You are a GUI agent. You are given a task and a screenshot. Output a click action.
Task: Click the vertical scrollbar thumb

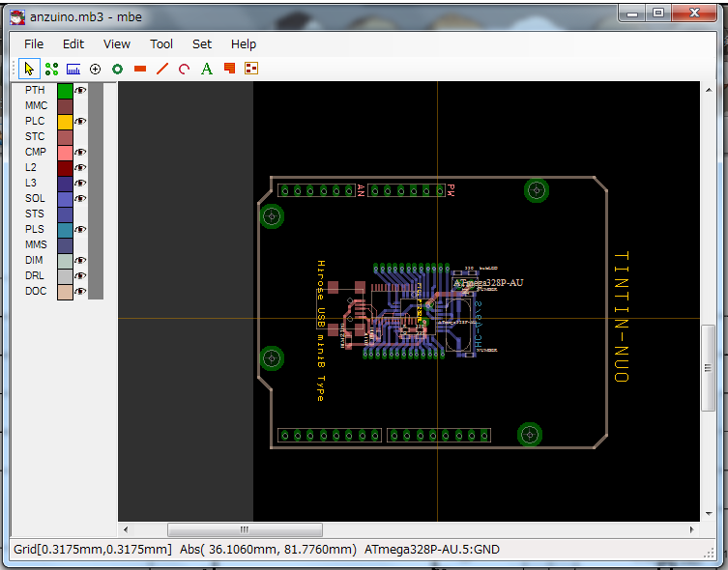pyautogui.click(x=709, y=368)
